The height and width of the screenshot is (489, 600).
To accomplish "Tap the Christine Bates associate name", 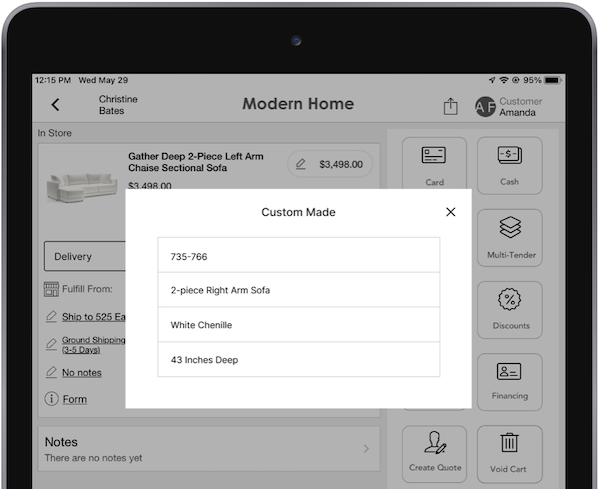I will coord(118,105).
